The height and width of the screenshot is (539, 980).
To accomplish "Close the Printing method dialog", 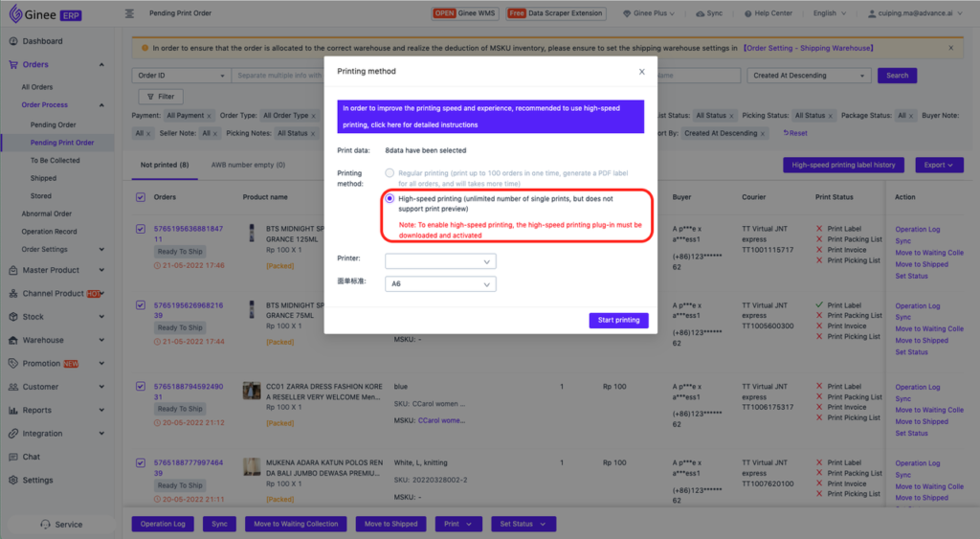I will click(x=642, y=72).
